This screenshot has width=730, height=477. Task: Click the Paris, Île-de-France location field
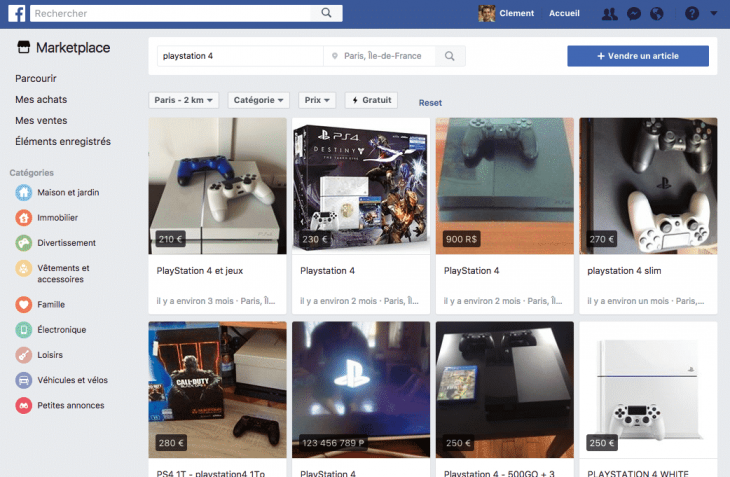379,56
